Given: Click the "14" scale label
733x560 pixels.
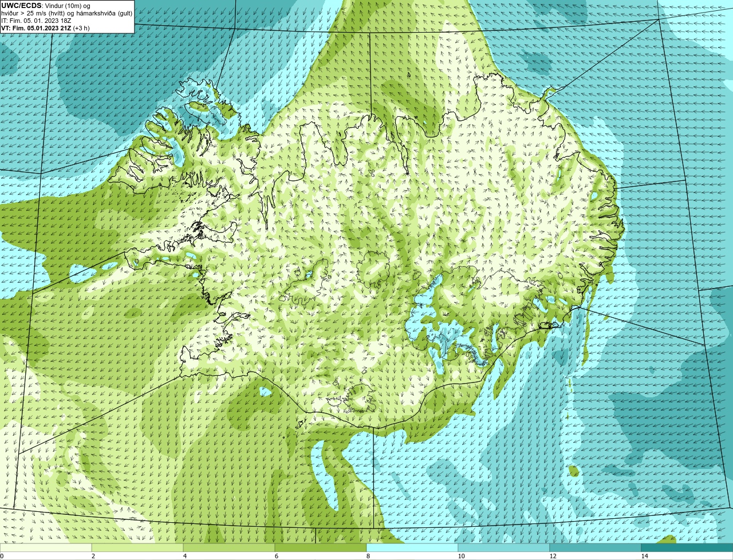Looking at the screenshot, I should (x=644, y=556).
